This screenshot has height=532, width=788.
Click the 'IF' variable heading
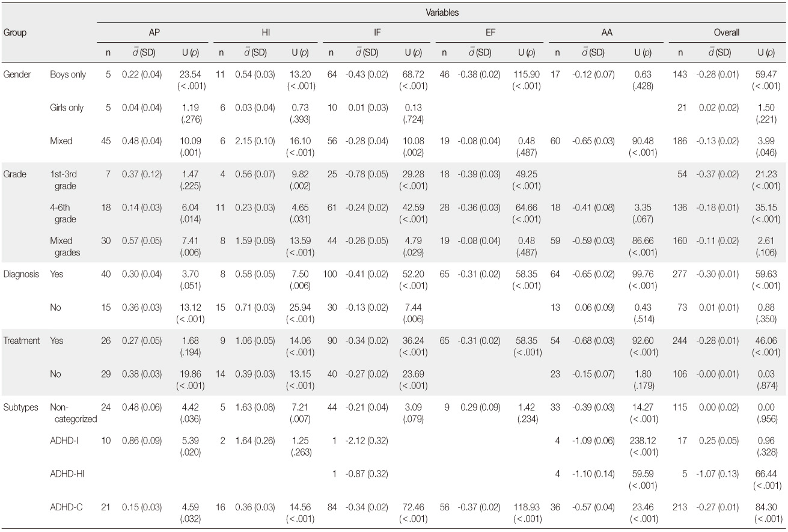[377, 34]
